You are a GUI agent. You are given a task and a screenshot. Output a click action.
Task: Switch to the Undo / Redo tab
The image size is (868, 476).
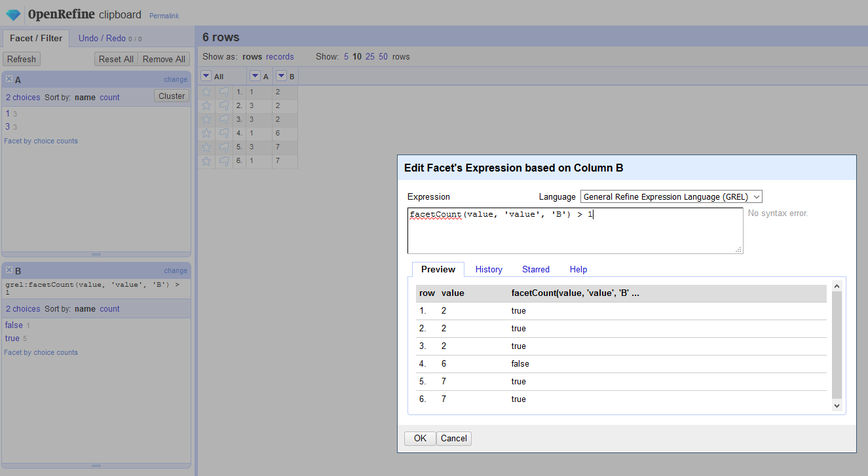(x=110, y=38)
